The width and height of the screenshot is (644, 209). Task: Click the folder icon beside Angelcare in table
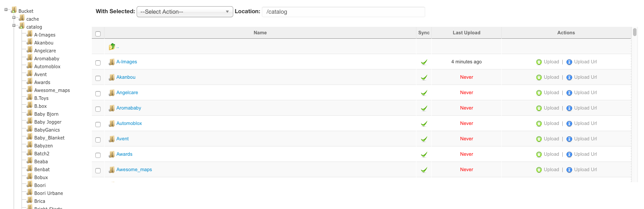click(112, 93)
